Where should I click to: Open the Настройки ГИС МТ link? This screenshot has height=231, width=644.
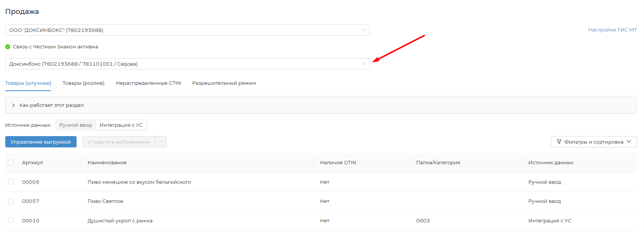click(612, 30)
